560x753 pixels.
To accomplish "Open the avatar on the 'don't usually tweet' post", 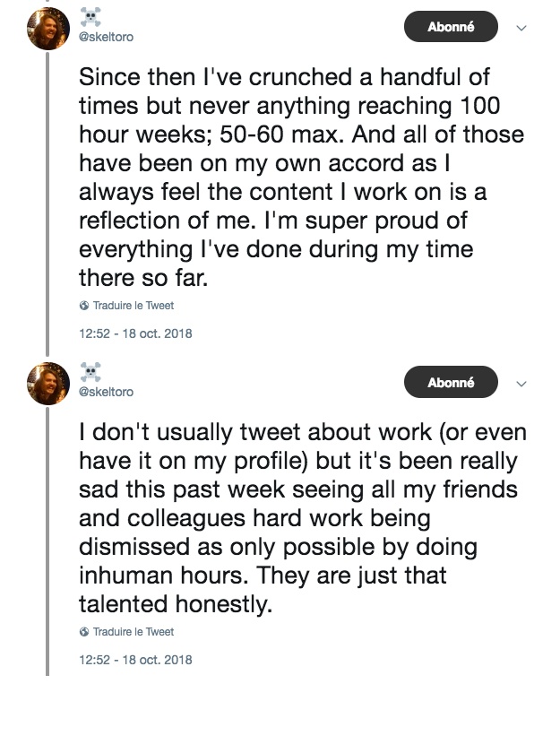I will [48, 383].
